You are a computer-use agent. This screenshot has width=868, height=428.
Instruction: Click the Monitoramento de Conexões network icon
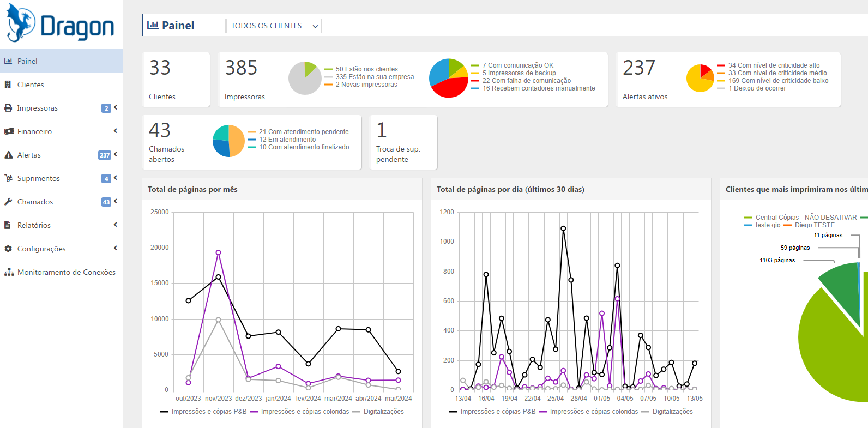(x=9, y=272)
